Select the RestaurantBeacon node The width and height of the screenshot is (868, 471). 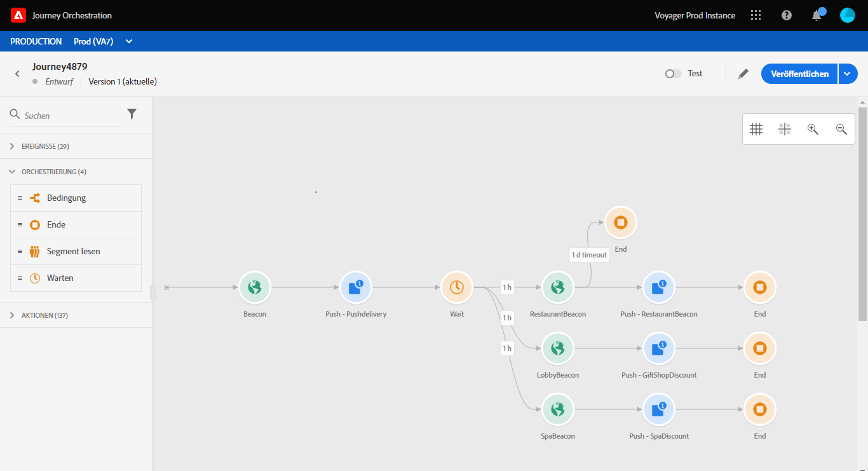coord(558,287)
